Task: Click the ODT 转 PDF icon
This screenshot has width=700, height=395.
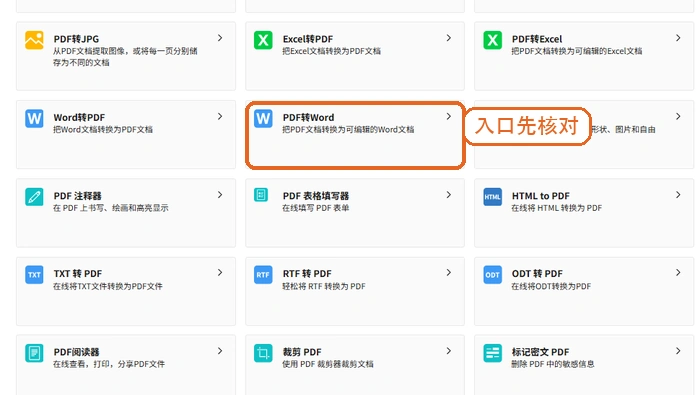Action: click(492, 275)
